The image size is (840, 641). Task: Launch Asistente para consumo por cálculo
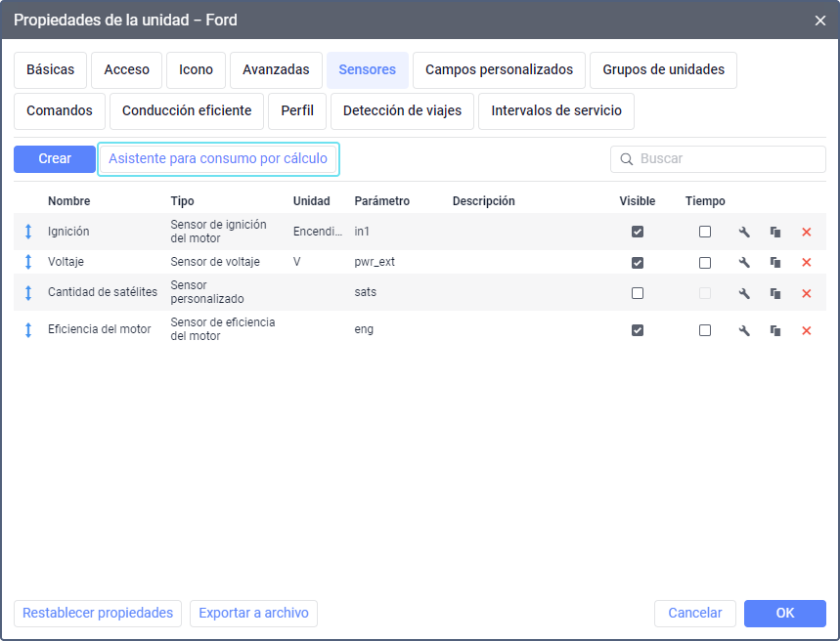[x=218, y=159]
